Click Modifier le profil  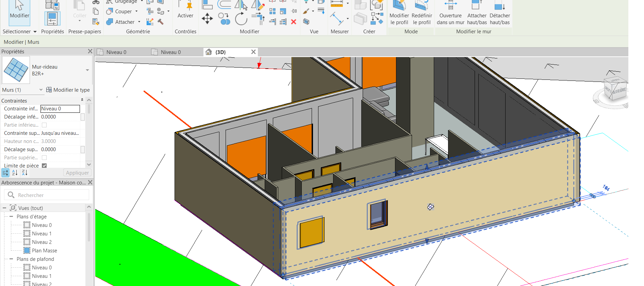tap(399, 13)
